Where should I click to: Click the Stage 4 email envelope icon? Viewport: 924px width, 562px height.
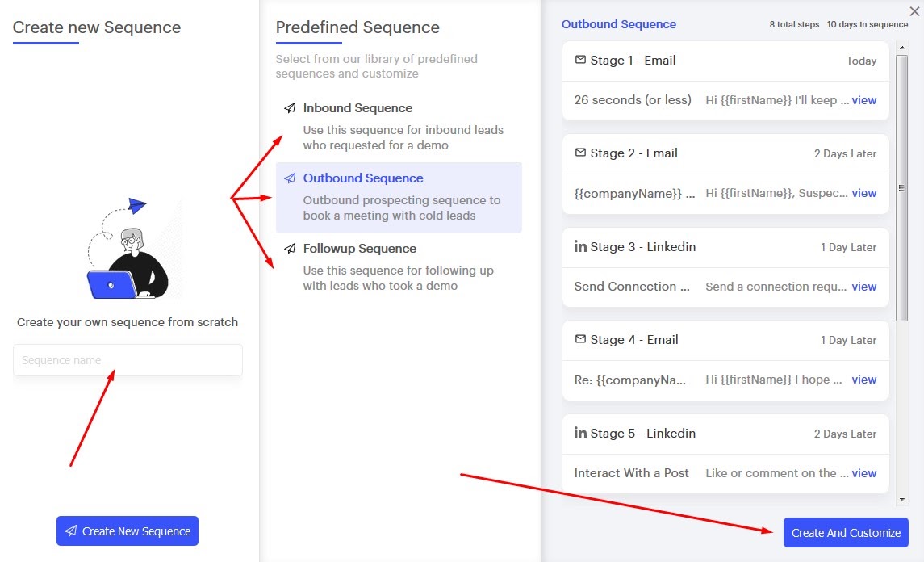coord(580,339)
